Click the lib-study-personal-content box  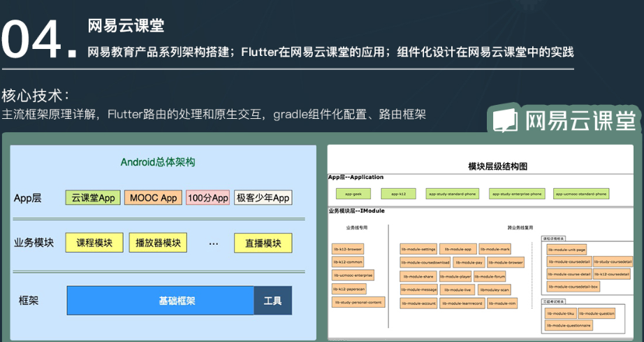358,302
